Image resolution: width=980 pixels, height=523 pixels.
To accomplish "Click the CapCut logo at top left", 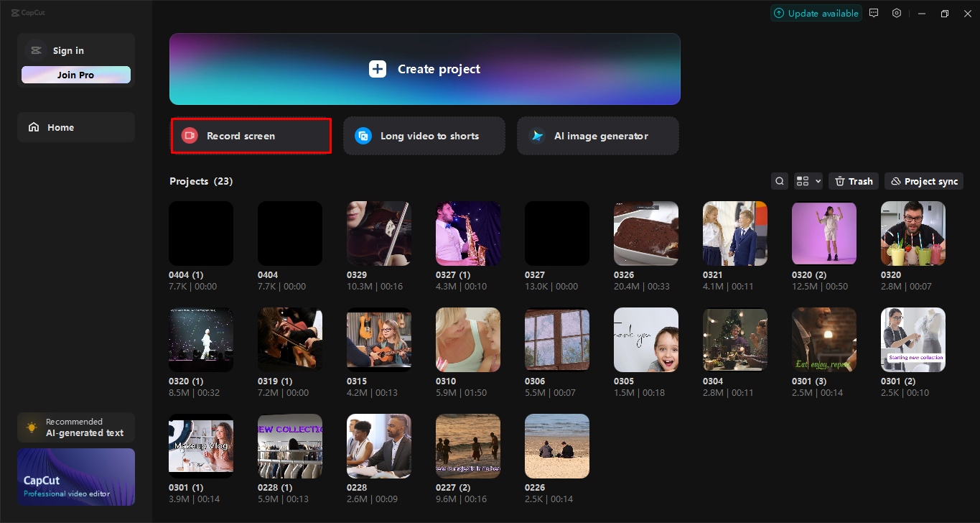I will pos(28,11).
